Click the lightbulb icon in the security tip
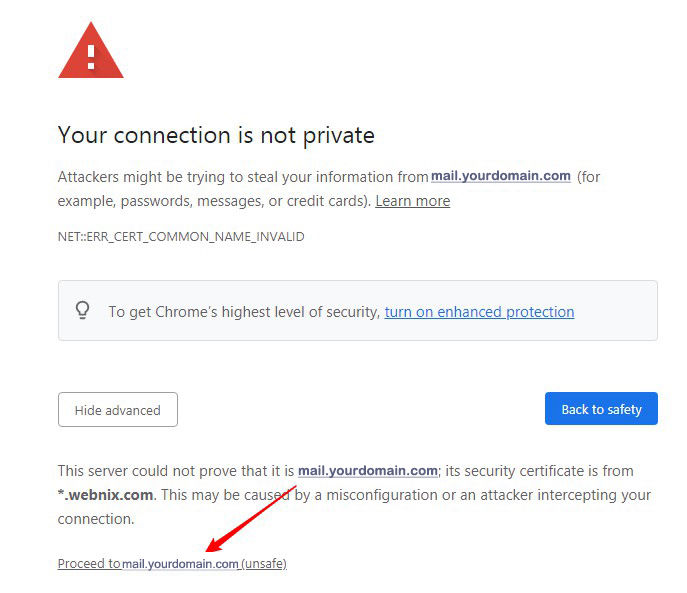687x593 pixels. [83, 311]
